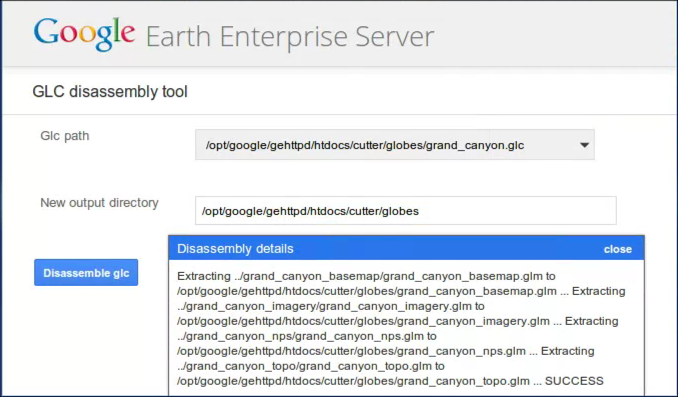Click the Earth Enterprise Server title
Image resolution: width=678 pixels, height=397 pixels.
pyautogui.click(x=290, y=37)
